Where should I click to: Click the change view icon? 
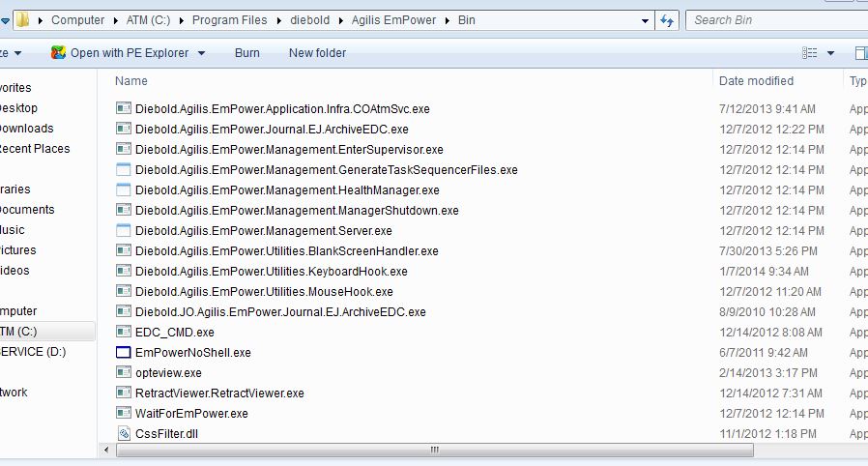[x=809, y=53]
